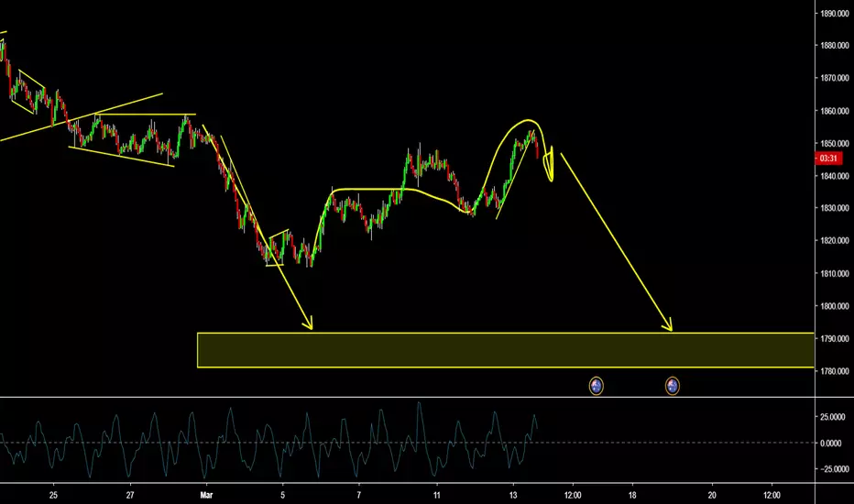Click the 20 date label on time axis
854x504 pixels.
pyautogui.click(x=712, y=495)
